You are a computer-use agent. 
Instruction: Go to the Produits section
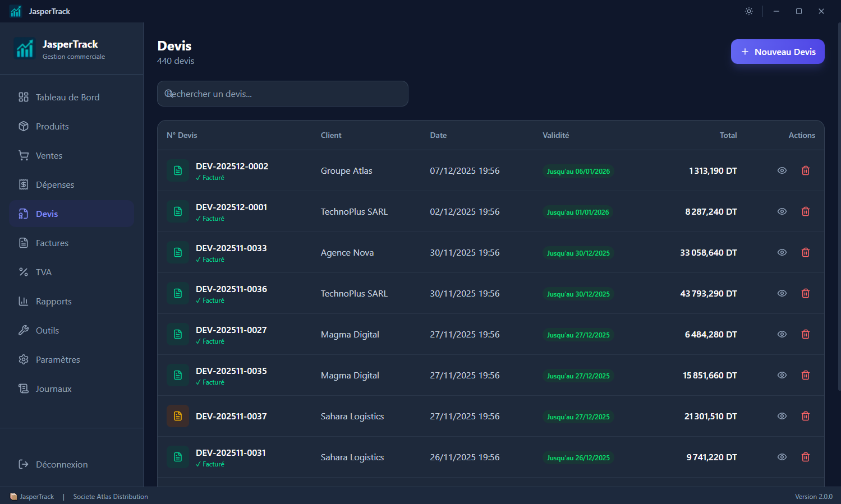(71, 126)
